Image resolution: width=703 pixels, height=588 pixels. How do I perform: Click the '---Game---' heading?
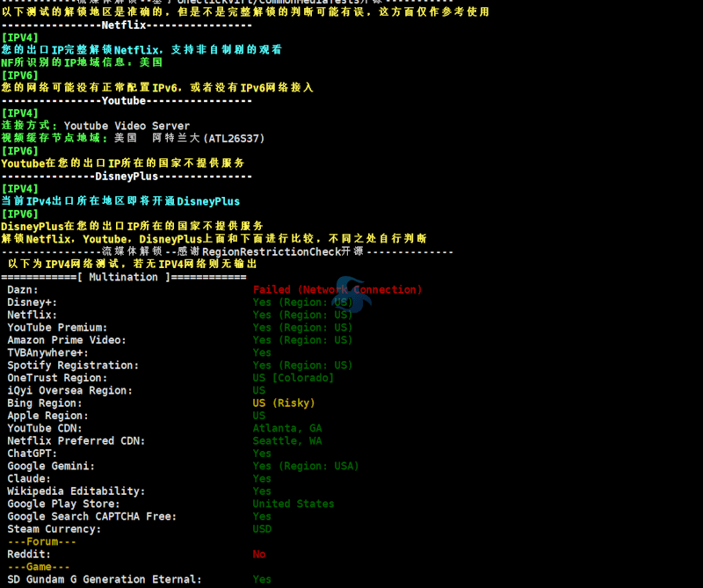39,567
